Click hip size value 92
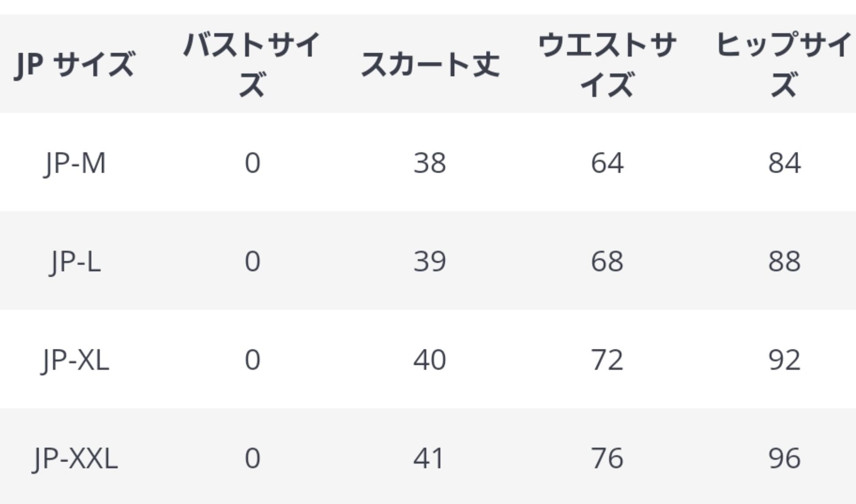The image size is (856, 504). click(x=784, y=360)
